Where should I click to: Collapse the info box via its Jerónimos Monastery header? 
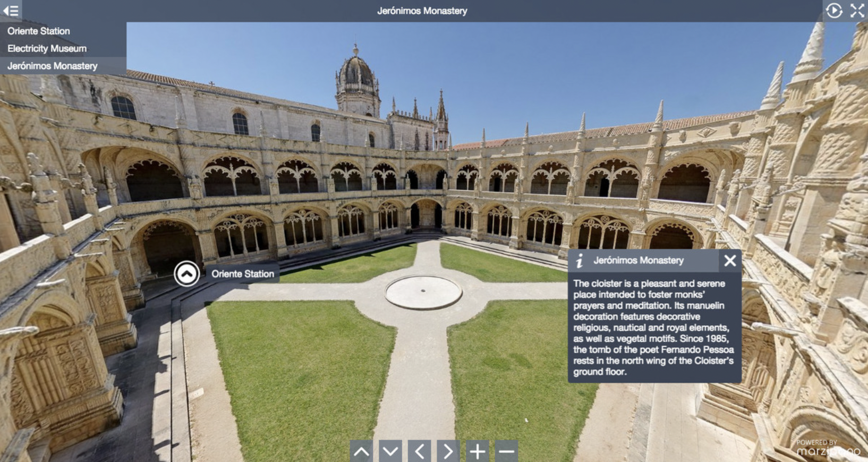coord(639,261)
